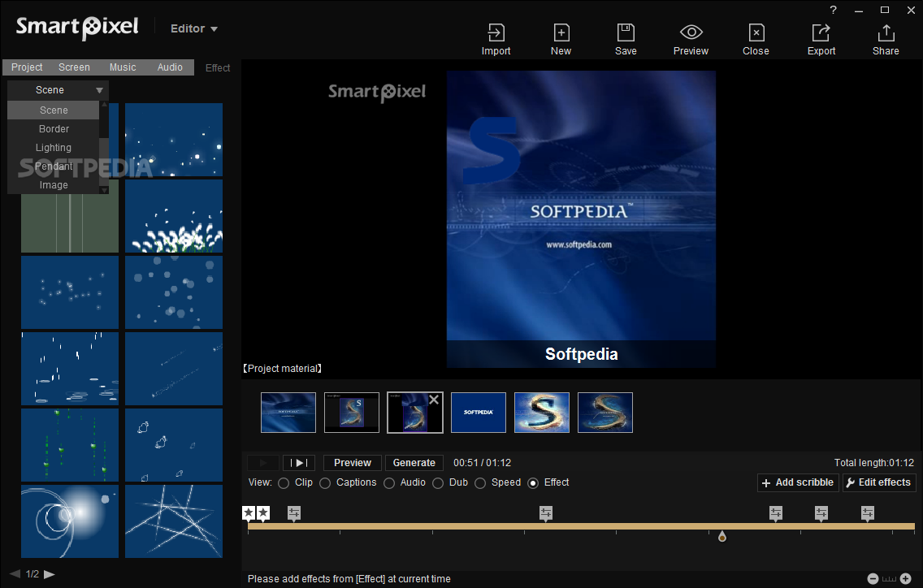Viewport: 923px width, 588px height.
Task: Switch to the Project tab
Action: coord(27,67)
